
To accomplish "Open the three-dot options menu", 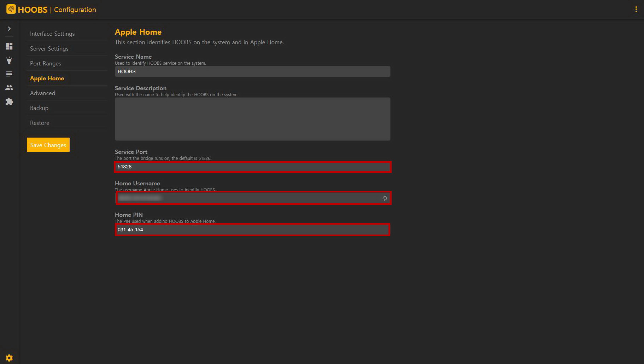I will (636, 10).
